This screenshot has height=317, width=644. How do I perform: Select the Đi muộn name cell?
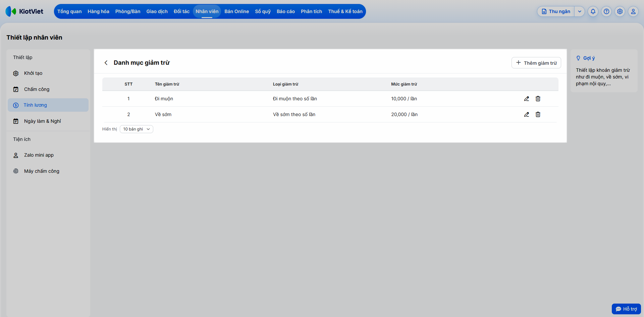coord(164,99)
